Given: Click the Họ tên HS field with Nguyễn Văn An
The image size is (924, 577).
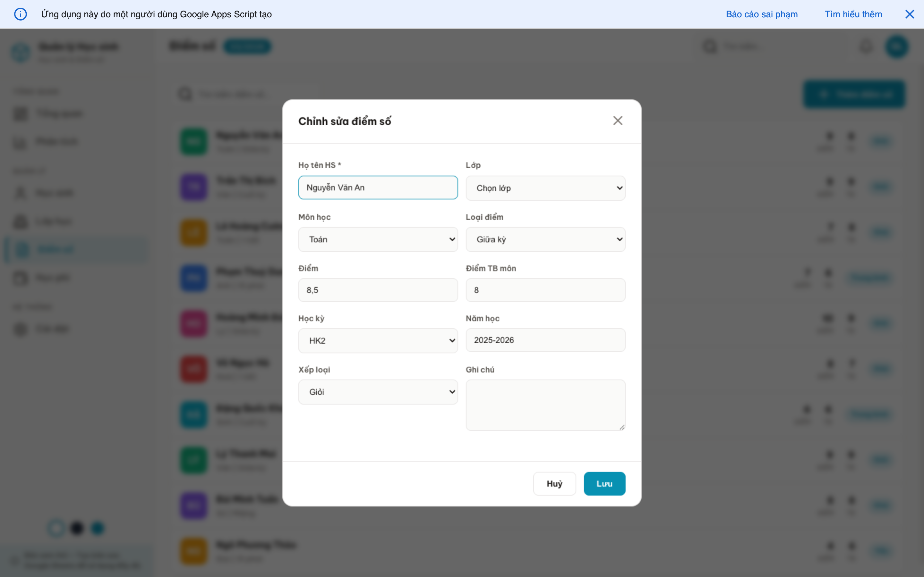Looking at the screenshot, I should pos(378,188).
